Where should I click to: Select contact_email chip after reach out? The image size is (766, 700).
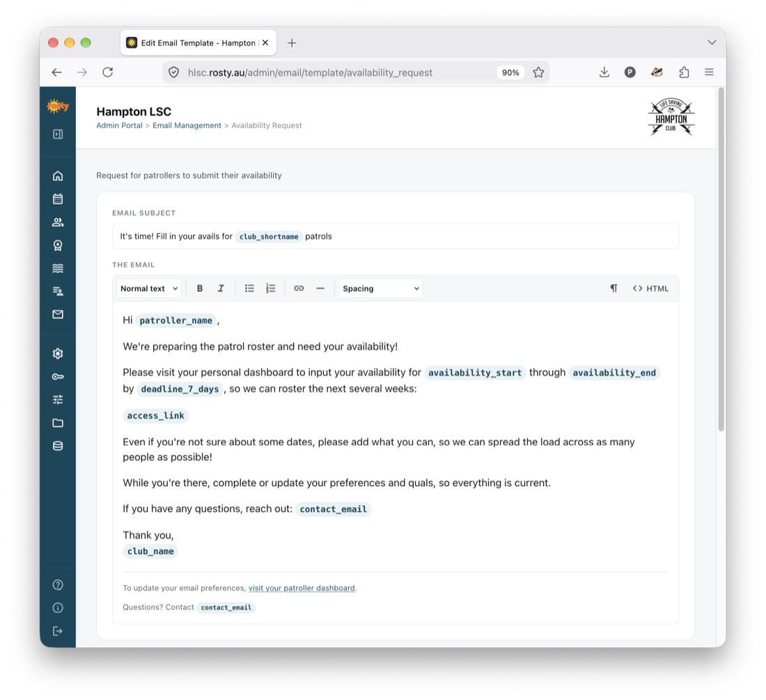tap(333, 509)
